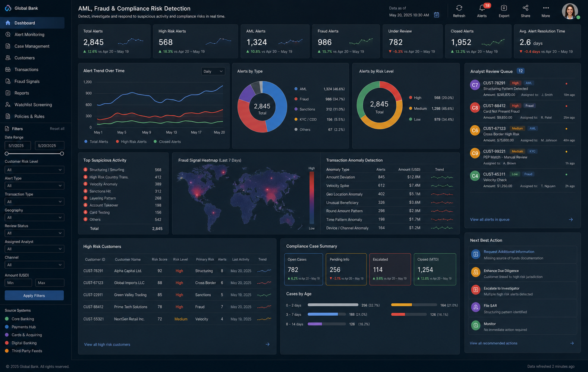Viewport: 588px width, 372px height.
Task: Toggle Total Alerts legend in trend chart
Action: click(96, 142)
